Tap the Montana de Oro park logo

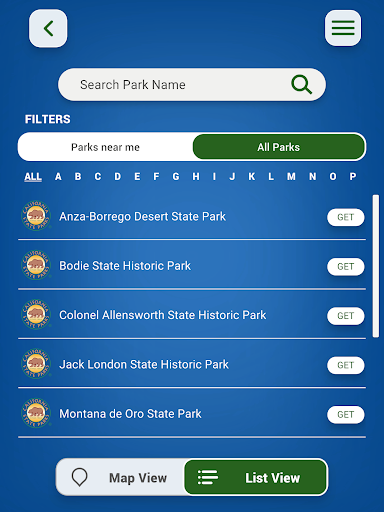[36, 413]
